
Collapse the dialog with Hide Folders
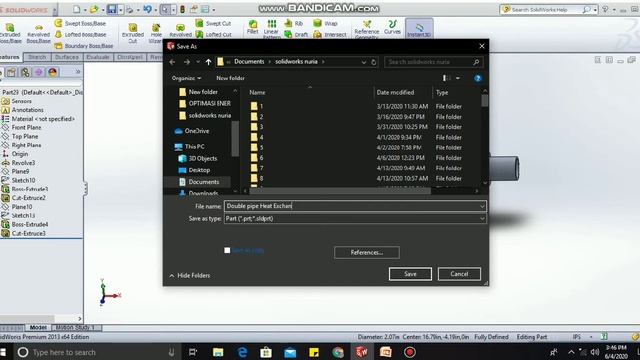[190, 276]
